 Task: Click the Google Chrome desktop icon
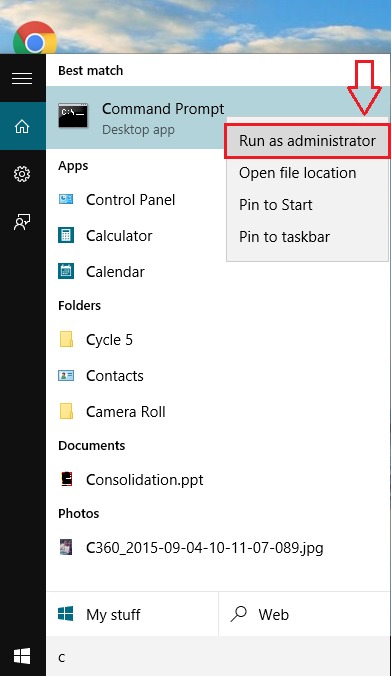[35, 39]
